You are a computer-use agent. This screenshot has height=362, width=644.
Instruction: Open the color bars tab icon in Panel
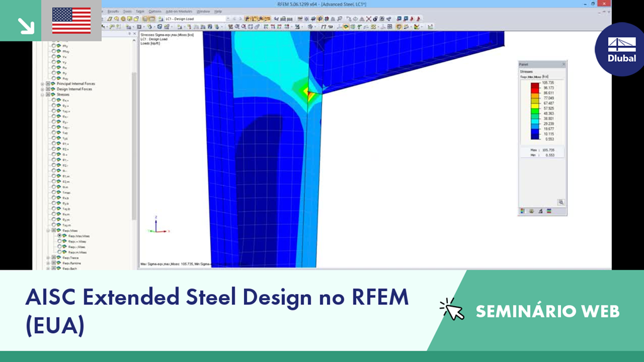(x=549, y=211)
